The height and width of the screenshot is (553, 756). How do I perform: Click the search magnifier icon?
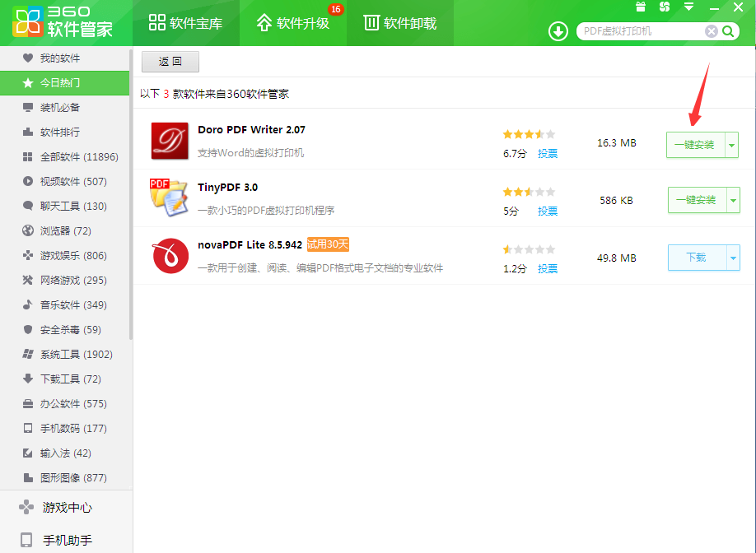click(x=728, y=31)
